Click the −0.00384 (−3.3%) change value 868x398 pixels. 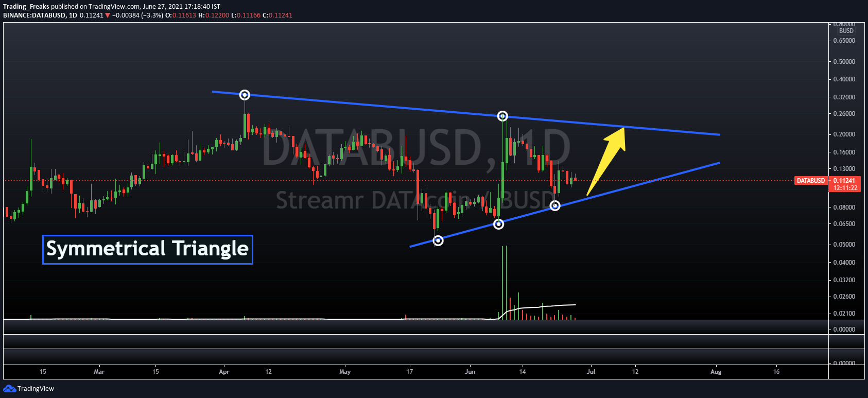(137, 15)
